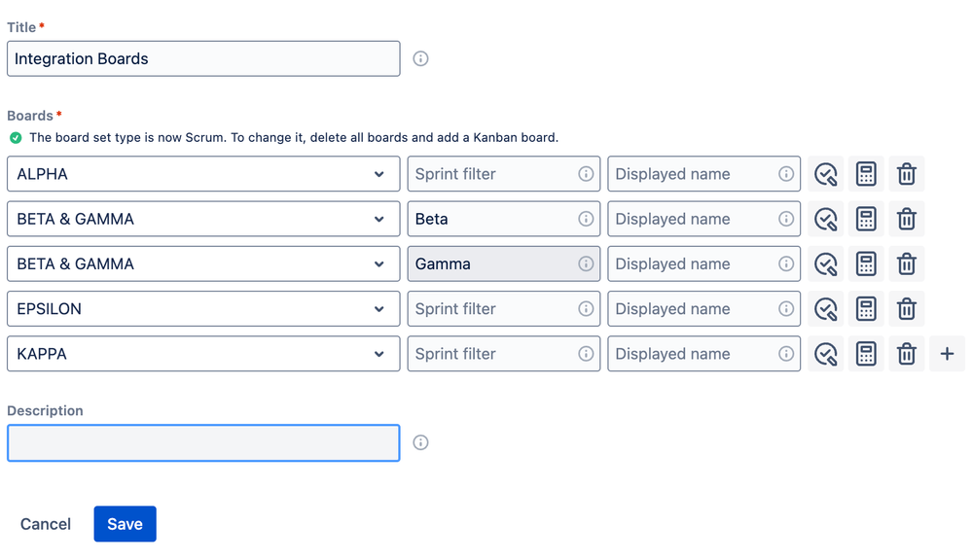Cancel the board set form
Screen dimensions: 972x560
coord(46,524)
